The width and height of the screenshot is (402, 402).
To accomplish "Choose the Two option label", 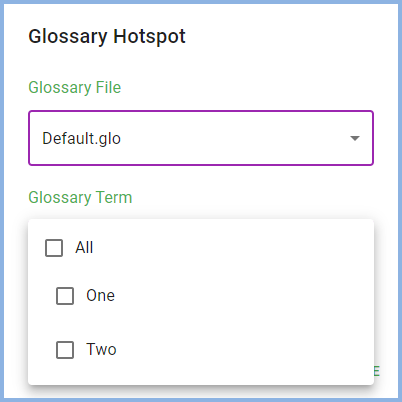I will [101, 350].
